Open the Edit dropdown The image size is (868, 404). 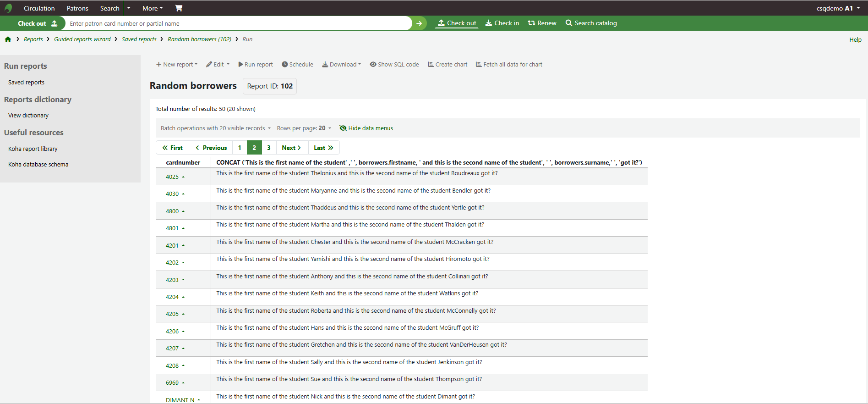(x=218, y=65)
